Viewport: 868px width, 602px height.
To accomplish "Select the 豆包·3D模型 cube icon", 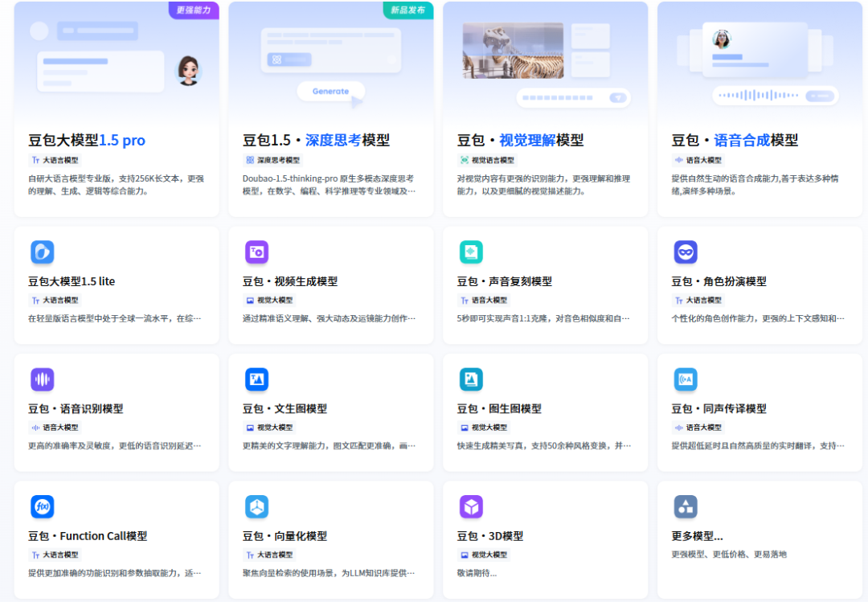I will 471,506.
